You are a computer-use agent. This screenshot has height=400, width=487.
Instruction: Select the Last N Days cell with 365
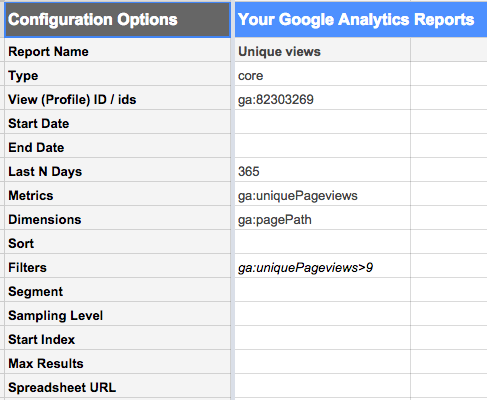tap(322, 170)
